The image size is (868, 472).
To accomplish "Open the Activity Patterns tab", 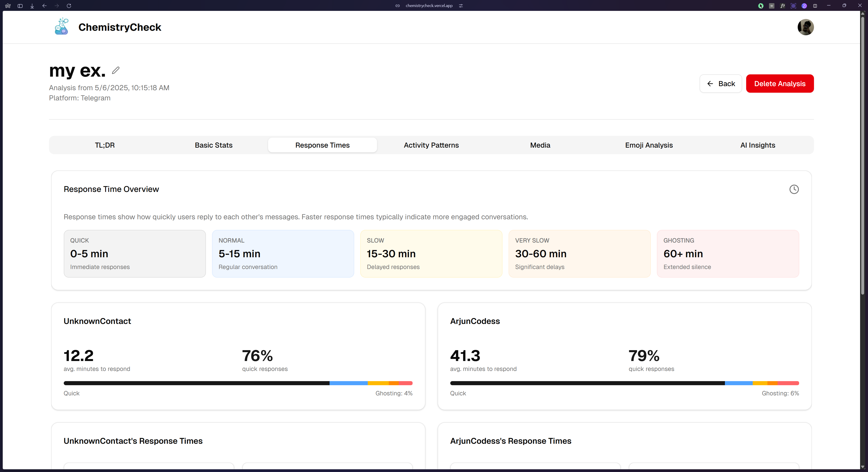I will click(431, 145).
